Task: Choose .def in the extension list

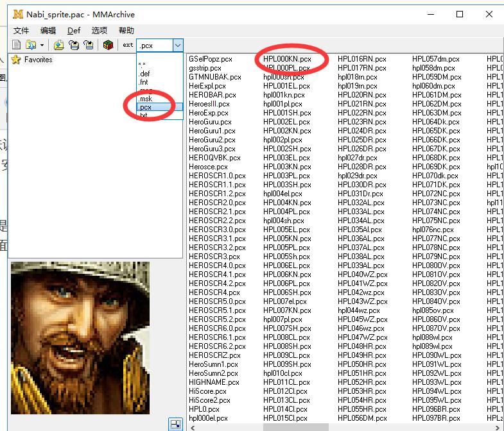Action: [x=160, y=73]
